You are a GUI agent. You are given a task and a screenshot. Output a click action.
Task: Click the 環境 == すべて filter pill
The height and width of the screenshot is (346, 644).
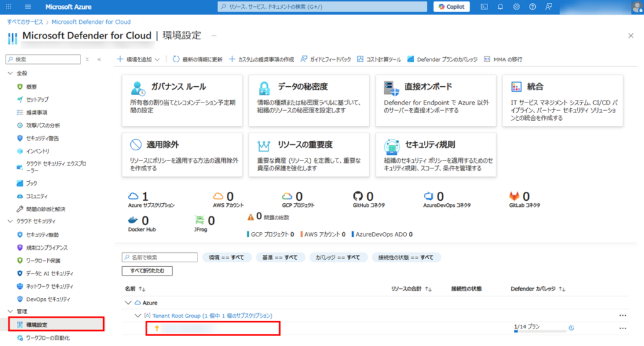[226, 257]
